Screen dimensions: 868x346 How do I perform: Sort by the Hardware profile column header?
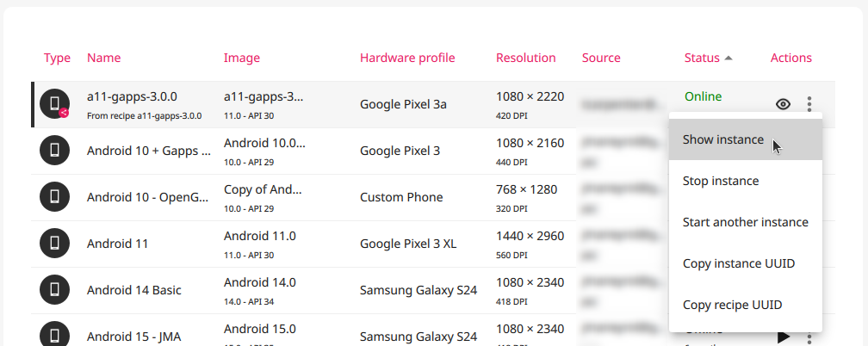pos(407,58)
